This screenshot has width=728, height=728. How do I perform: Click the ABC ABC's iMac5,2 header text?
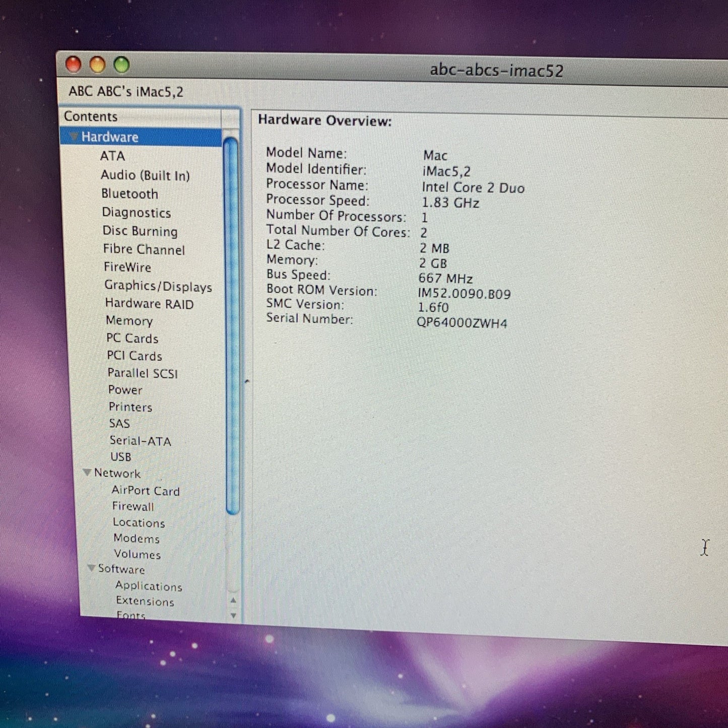(126, 92)
